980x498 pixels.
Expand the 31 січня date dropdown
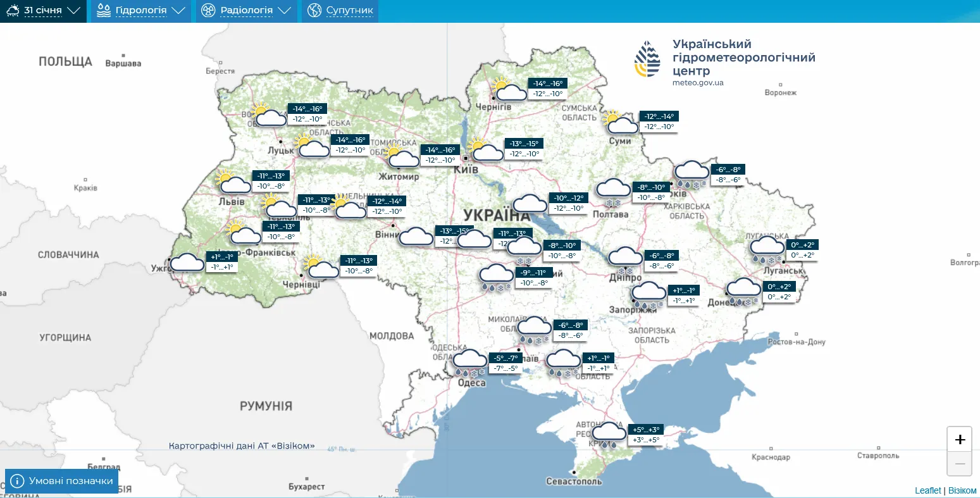click(73, 10)
